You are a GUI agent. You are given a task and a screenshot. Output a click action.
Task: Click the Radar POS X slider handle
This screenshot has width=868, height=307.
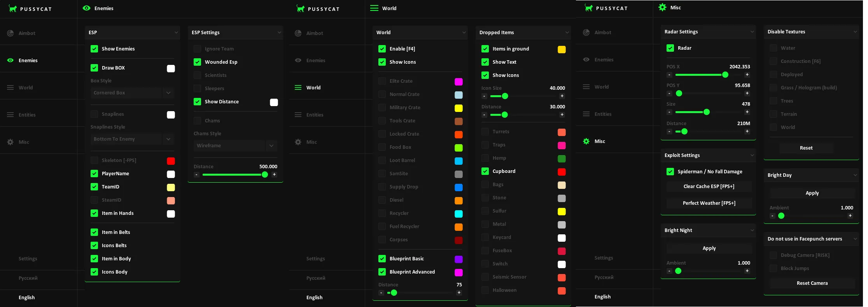point(725,75)
